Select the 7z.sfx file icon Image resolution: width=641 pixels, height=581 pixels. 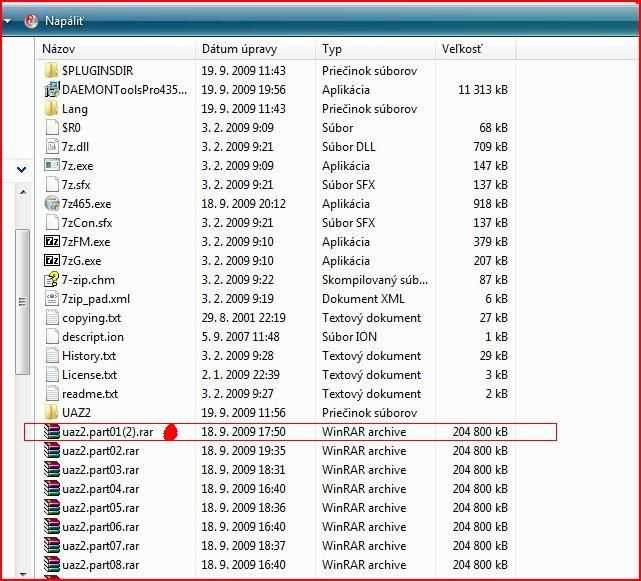[52, 185]
